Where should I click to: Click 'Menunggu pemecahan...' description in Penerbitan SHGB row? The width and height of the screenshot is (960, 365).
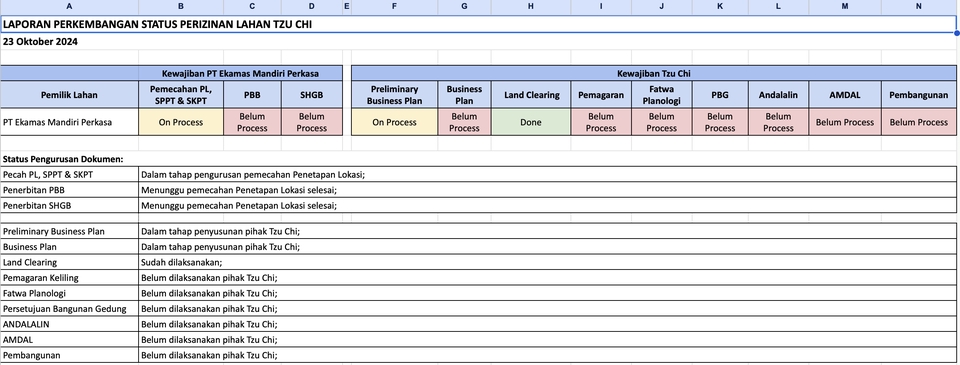[547, 205]
